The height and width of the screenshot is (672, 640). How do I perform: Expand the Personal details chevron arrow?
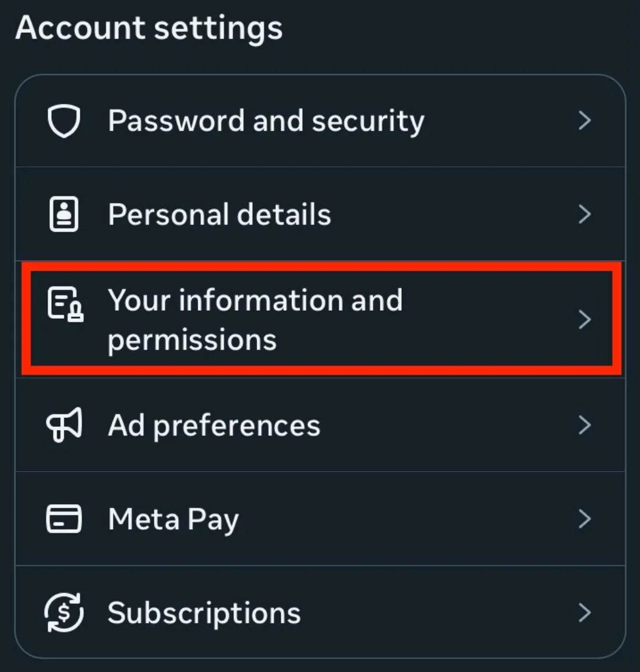(x=585, y=215)
